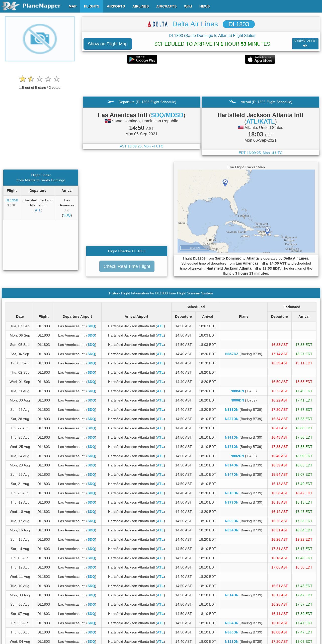Rate one star
The height and width of the screenshot is (644, 322).
pyautogui.click(x=23, y=79)
